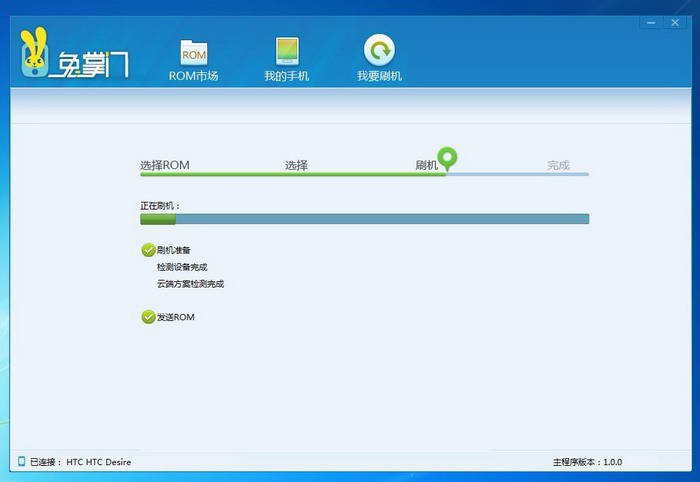Click the 刷机准备 text

coord(174,250)
